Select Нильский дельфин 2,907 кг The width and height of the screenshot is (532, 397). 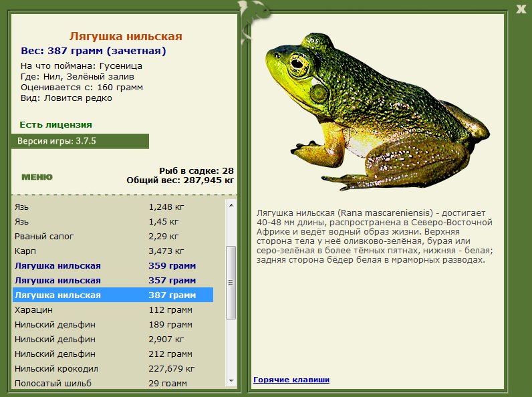[113, 339]
